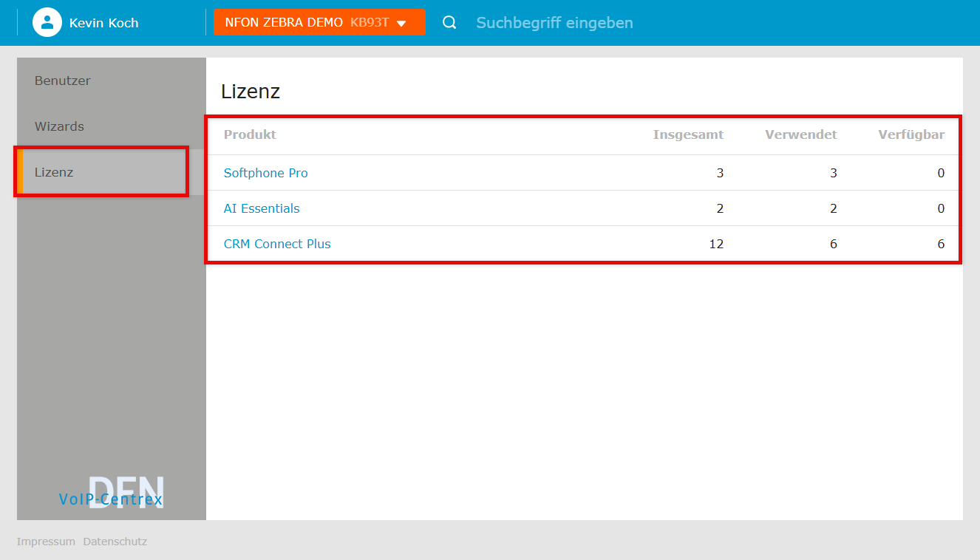Viewport: 980px width, 560px height.
Task: Click the magnifying glass search icon
Action: [x=449, y=22]
